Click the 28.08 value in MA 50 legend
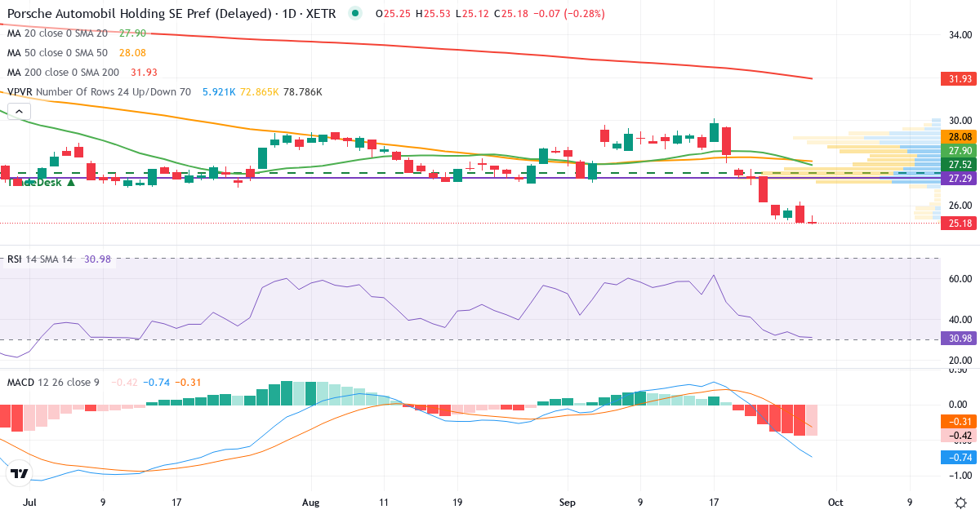Viewport: 980px width, 514px height. click(x=132, y=52)
